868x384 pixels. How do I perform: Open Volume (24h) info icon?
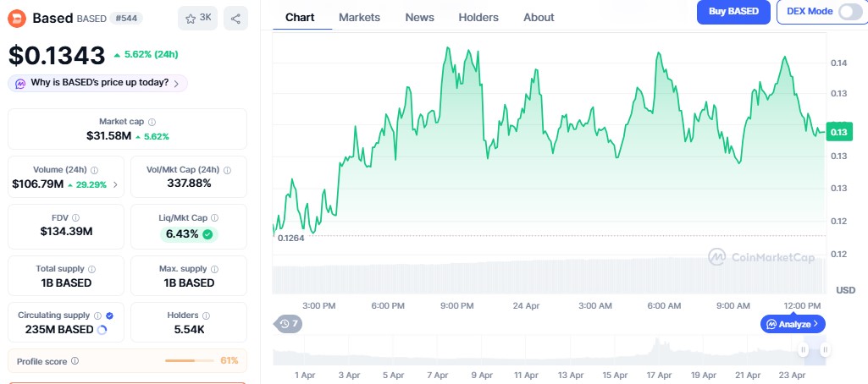point(94,170)
